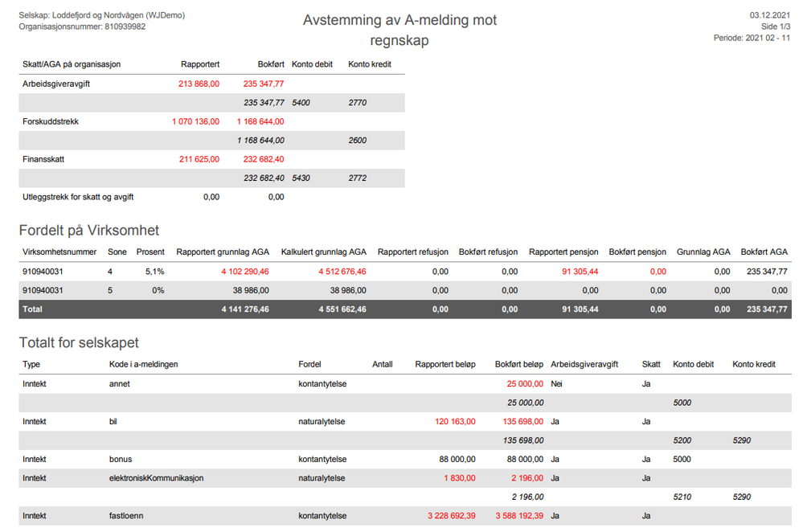Select the bonus income code cell
This screenshot has width=803, height=532.
[x=121, y=460]
